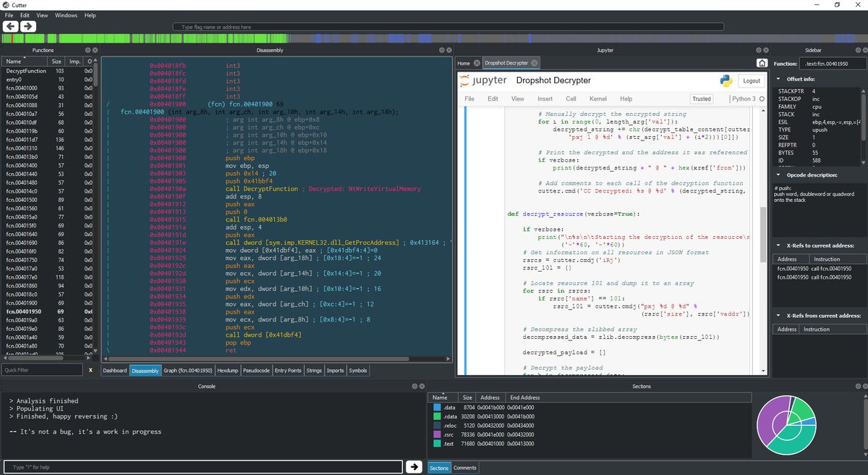The width and height of the screenshot is (868, 475).
Task: Click the Logout button in Jupyter
Action: click(x=752, y=80)
